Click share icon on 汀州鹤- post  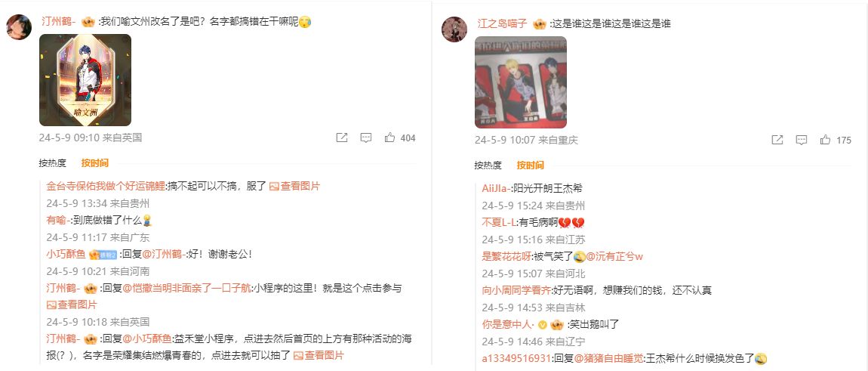(x=342, y=138)
